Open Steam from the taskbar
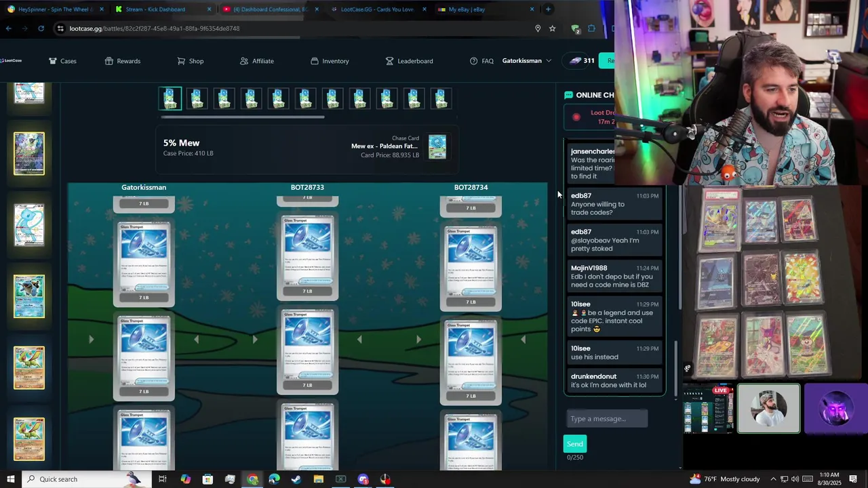The width and height of the screenshot is (868, 488). click(296, 479)
